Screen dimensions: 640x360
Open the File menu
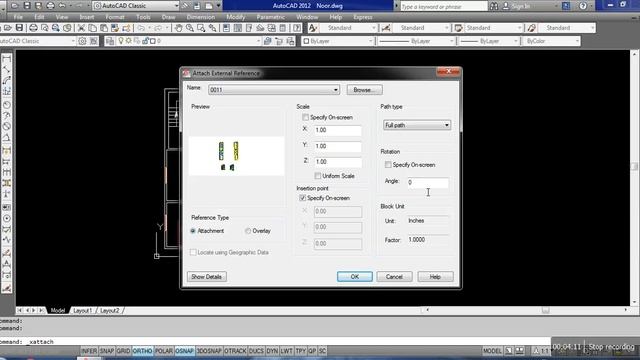click(18, 17)
